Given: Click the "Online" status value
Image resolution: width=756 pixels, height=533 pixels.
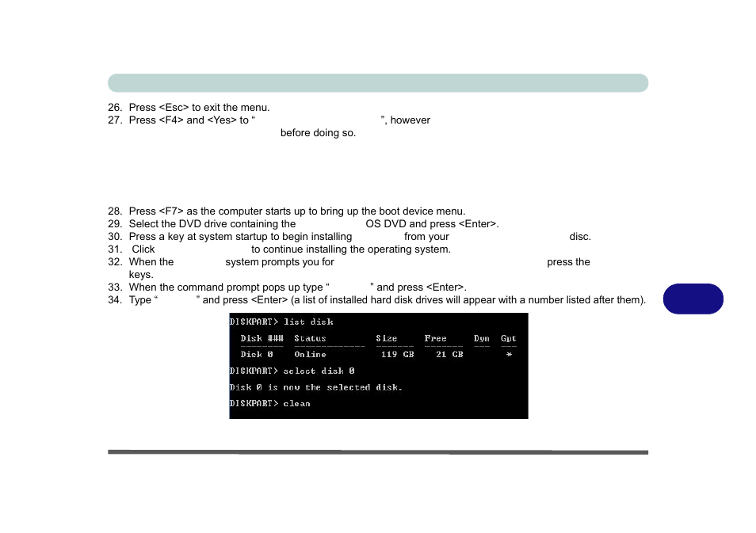Looking at the screenshot, I should pos(310,354).
